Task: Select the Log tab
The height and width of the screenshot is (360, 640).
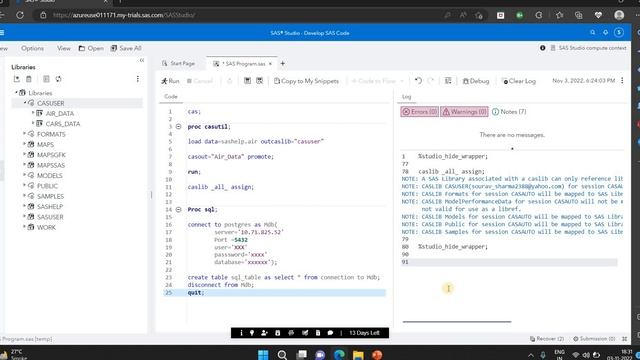Action: click(407, 97)
